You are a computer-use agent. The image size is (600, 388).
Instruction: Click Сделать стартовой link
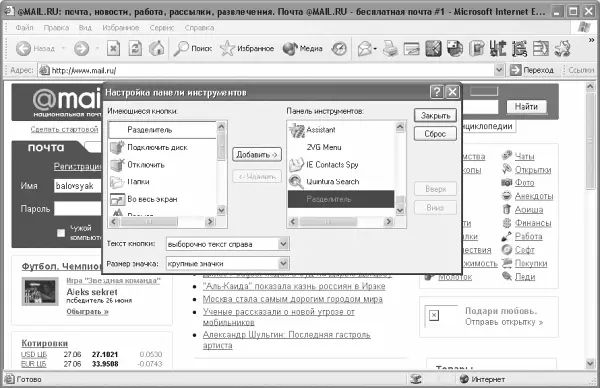point(64,129)
